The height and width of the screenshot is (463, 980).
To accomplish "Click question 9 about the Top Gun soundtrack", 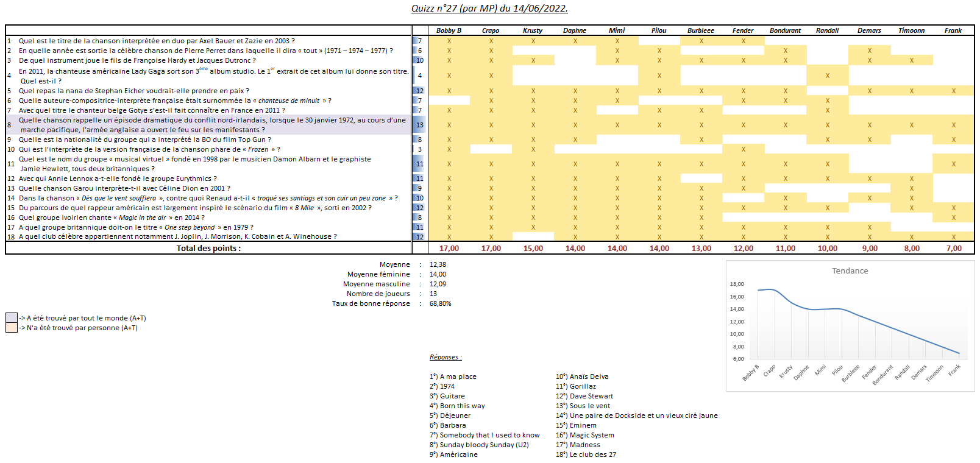I will (x=145, y=140).
